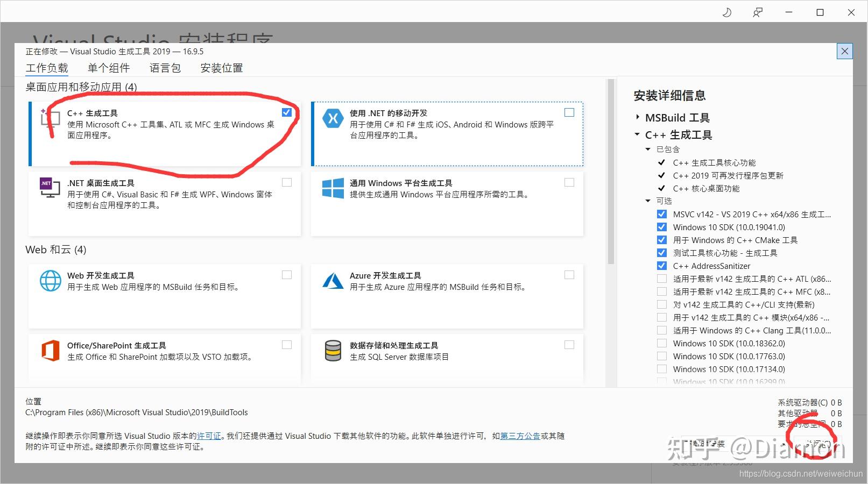The height and width of the screenshot is (484, 868).
Task: Click the BuildTools install location path text
Action: pyautogui.click(x=137, y=412)
